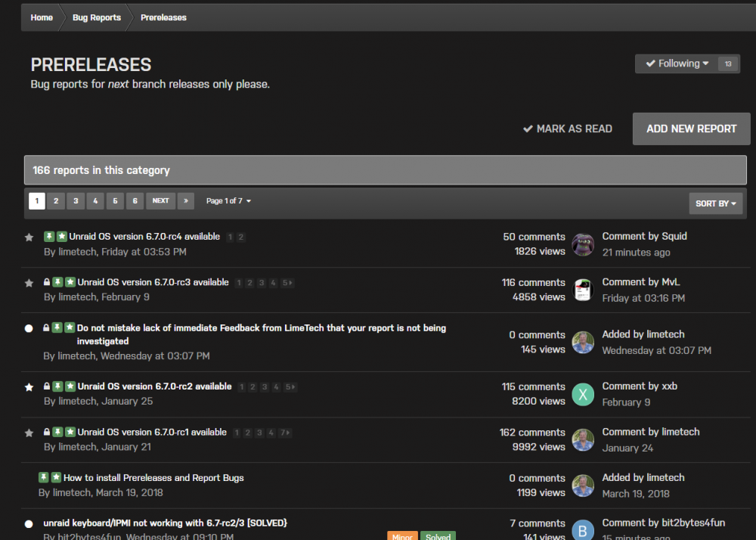Open unraid keyboard/IPMI not working report
Screen dimensions: 756x540
click(165, 523)
